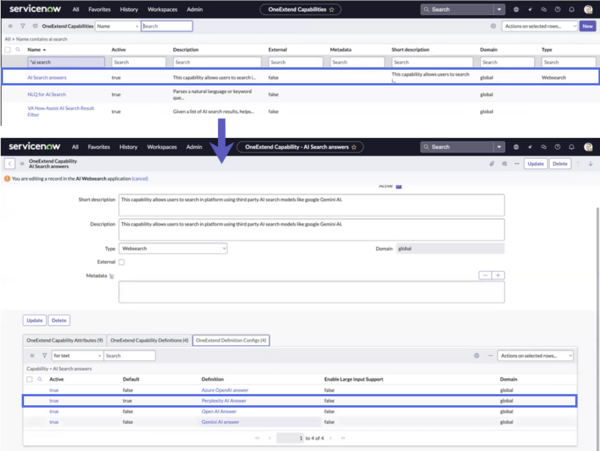Open notifications bell in the list view header
This screenshot has height=451, width=600.
click(572, 9)
